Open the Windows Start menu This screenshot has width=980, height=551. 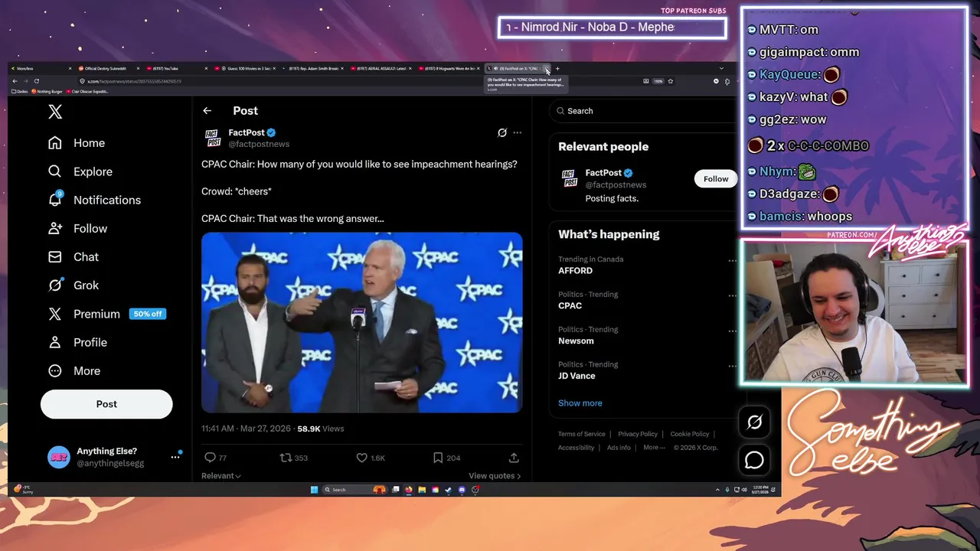314,490
